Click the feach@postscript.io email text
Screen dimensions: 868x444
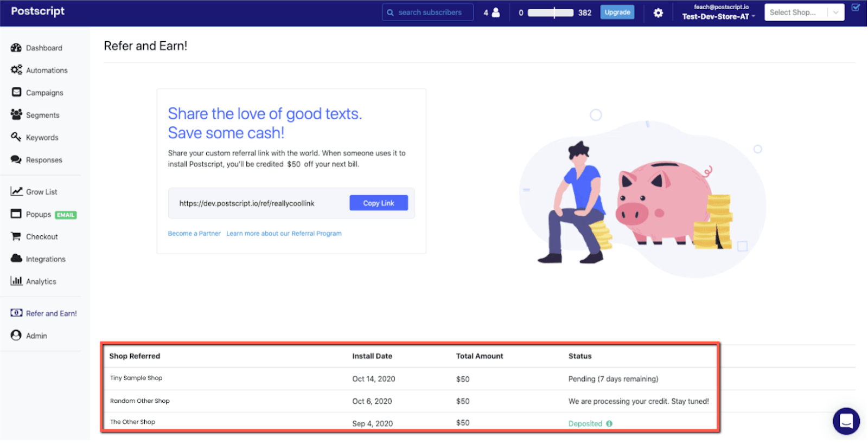coord(721,7)
